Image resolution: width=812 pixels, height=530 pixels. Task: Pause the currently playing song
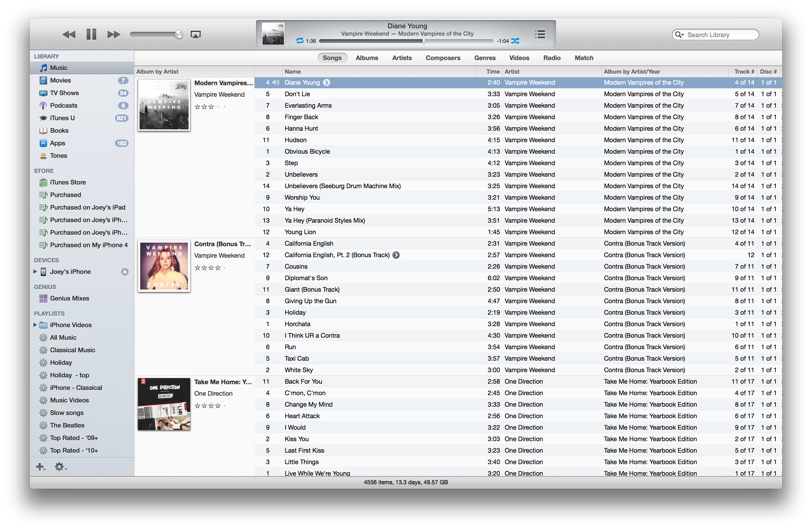pyautogui.click(x=91, y=34)
